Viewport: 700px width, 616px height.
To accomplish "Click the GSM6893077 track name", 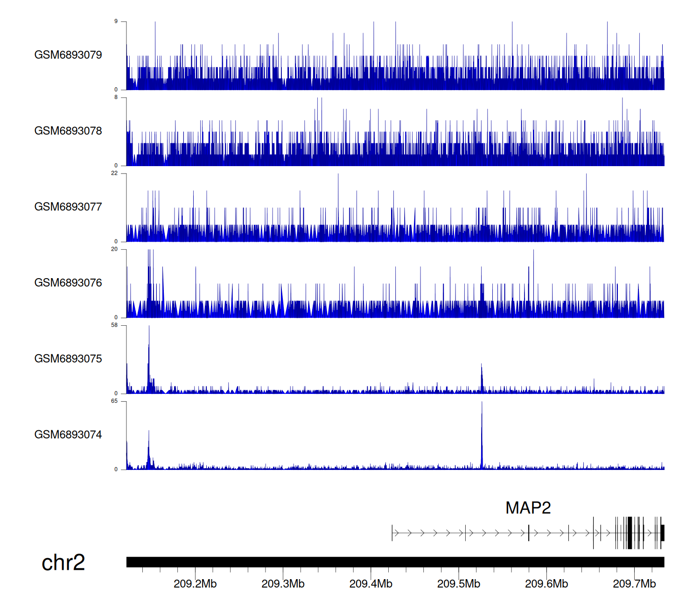I will (x=68, y=207).
